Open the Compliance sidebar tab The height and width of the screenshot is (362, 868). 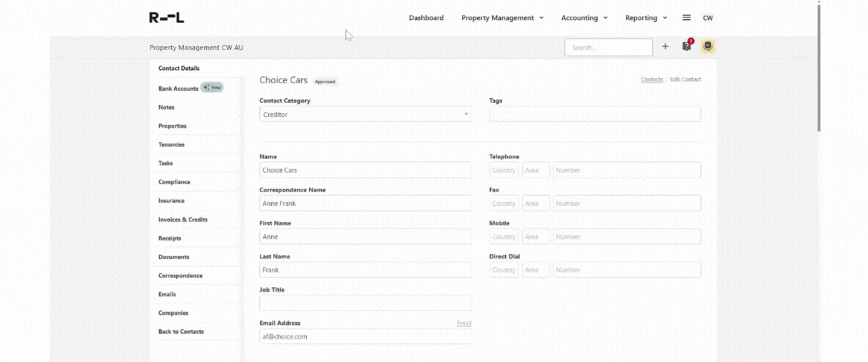[x=174, y=182]
